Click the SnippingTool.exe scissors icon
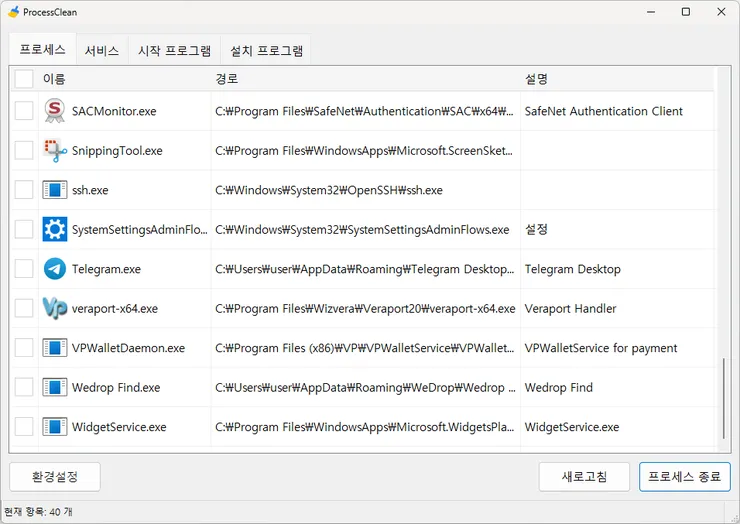 55,151
